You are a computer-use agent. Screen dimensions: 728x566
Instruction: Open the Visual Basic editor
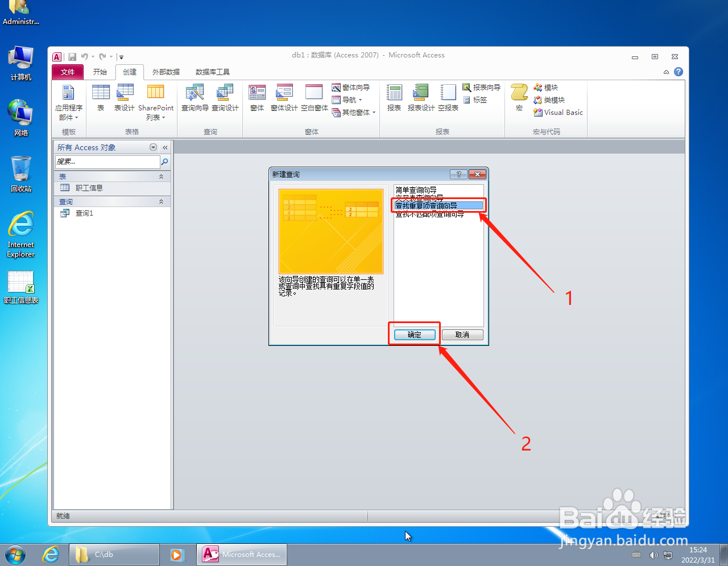[559, 113]
